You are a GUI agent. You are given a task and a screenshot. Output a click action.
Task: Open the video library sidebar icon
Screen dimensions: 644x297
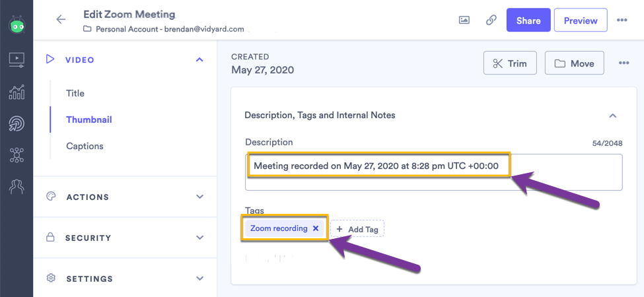pyautogui.click(x=17, y=60)
